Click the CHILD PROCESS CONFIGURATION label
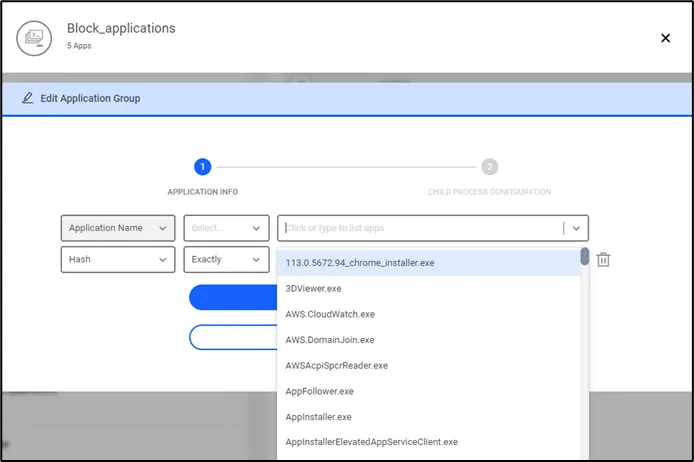Viewport: 694px width, 462px height. 490,192
